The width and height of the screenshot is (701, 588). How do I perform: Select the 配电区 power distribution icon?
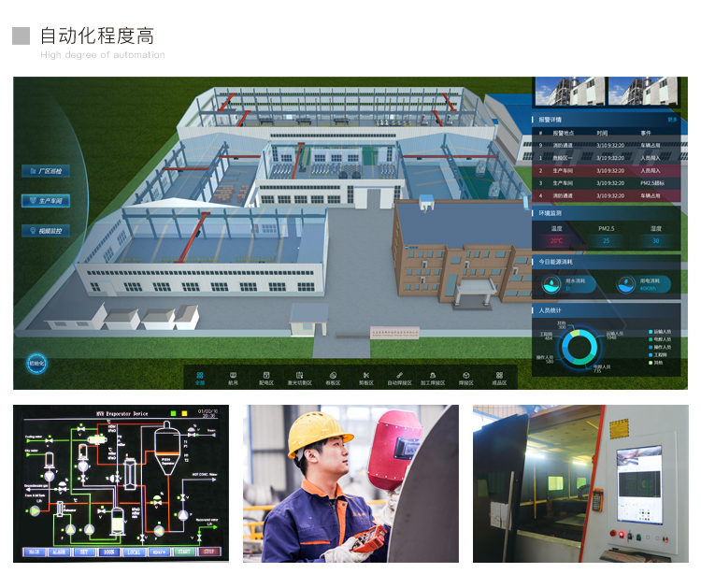click(x=266, y=377)
